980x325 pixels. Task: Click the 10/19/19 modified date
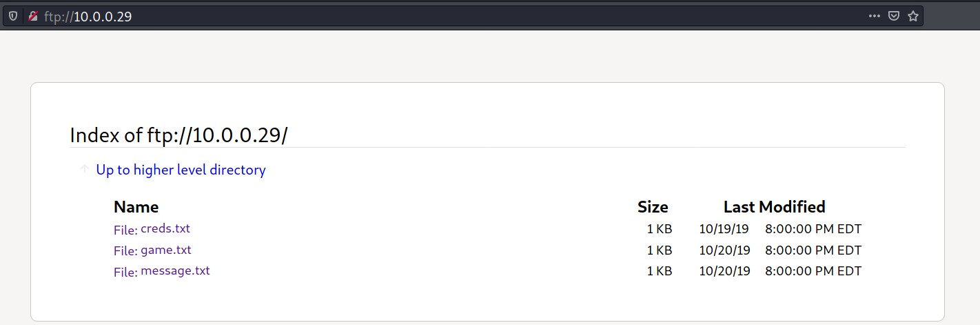pyautogui.click(x=724, y=229)
